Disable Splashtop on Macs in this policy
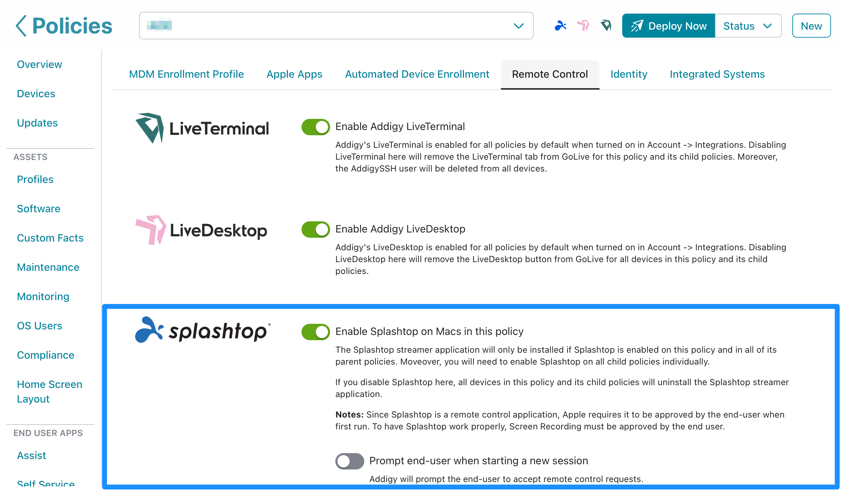 [315, 332]
